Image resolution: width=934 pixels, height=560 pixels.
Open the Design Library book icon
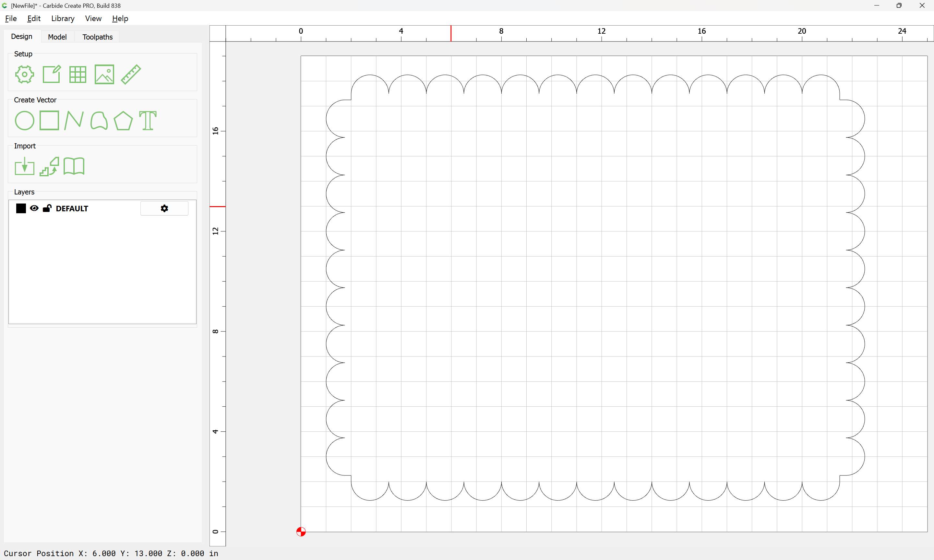point(74,167)
